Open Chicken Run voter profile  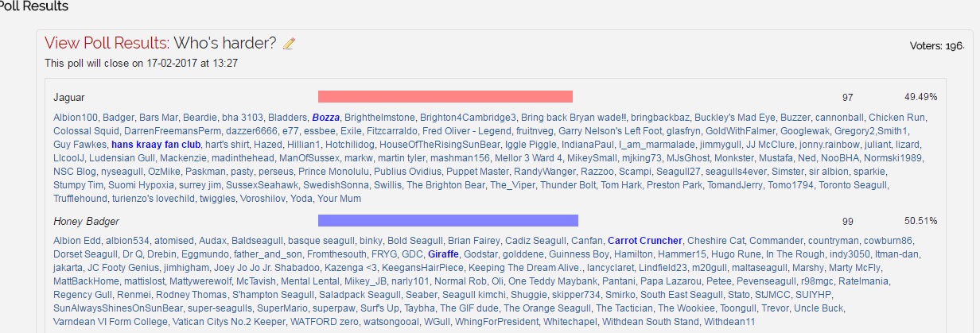pos(896,118)
